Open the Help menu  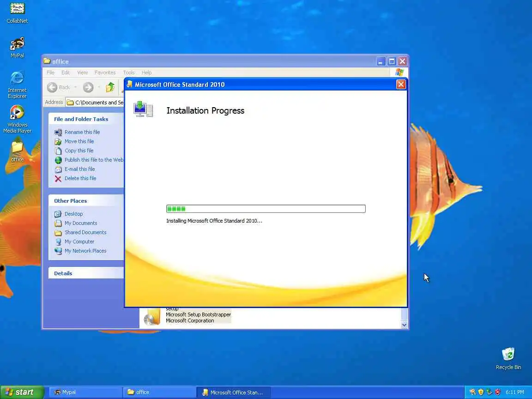pyautogui.click(x=146, y=72)
